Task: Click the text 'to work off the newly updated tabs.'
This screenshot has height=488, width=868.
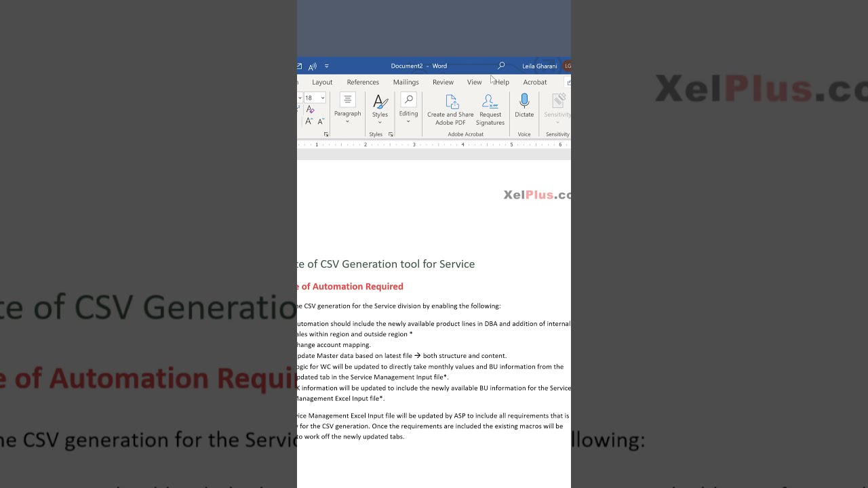Action: click(351, 436)
